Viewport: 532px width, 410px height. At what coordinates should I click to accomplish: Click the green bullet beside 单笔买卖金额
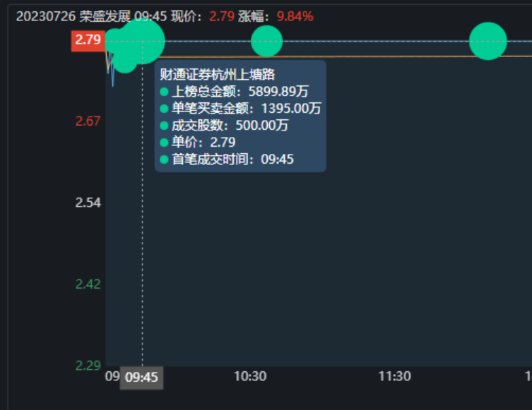pos(164,109)
